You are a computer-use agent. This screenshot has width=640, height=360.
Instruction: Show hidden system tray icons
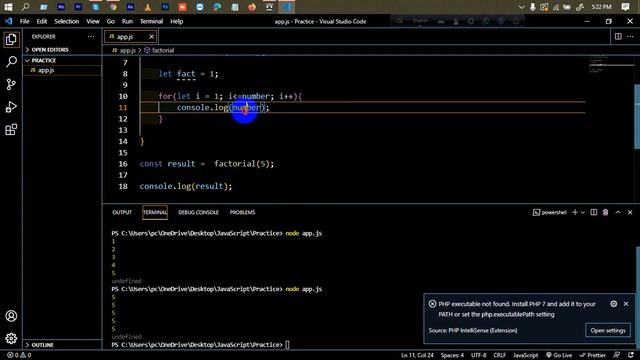tap(521, 7)
